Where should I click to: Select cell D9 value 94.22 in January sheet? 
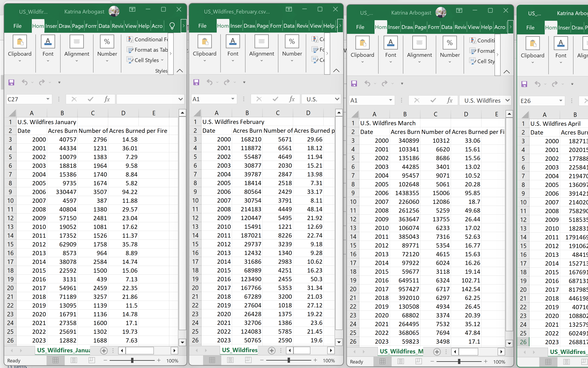tap(123, 192)
